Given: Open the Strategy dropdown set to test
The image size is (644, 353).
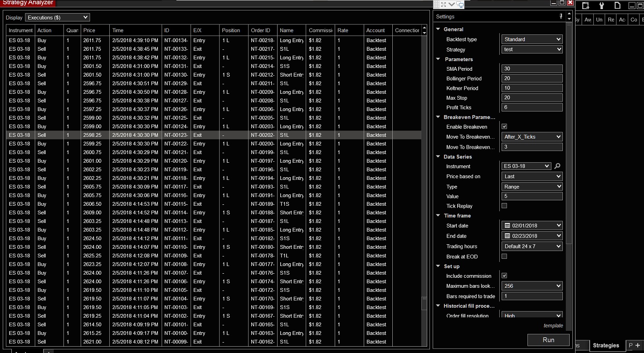Looking at the screenshot, I should coord(532,49).
